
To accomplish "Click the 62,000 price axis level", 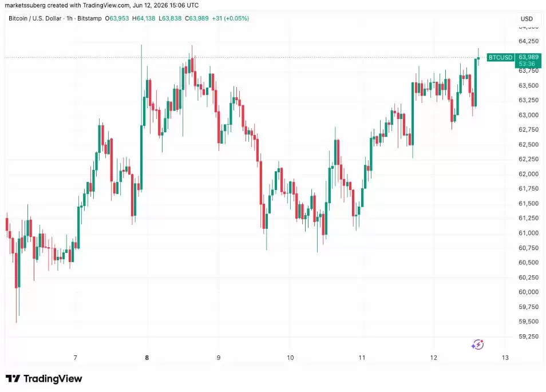I will click(x=528, y=174).
